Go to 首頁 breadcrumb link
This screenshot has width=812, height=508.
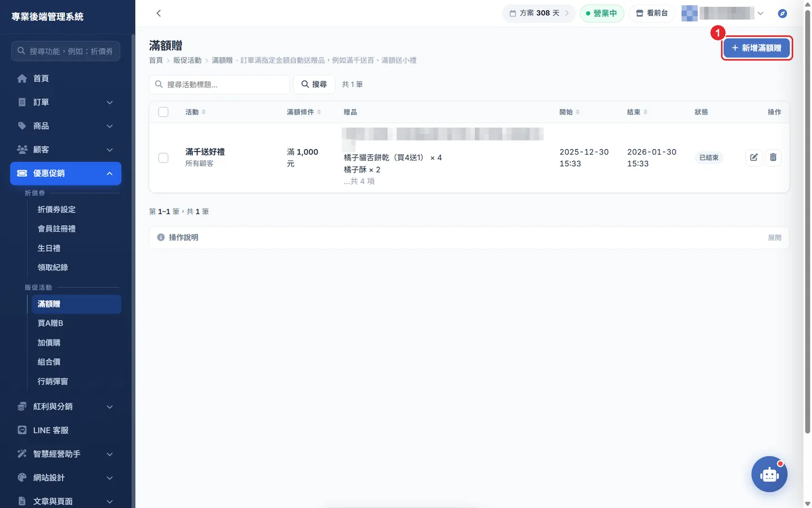(x=156, y=60)
